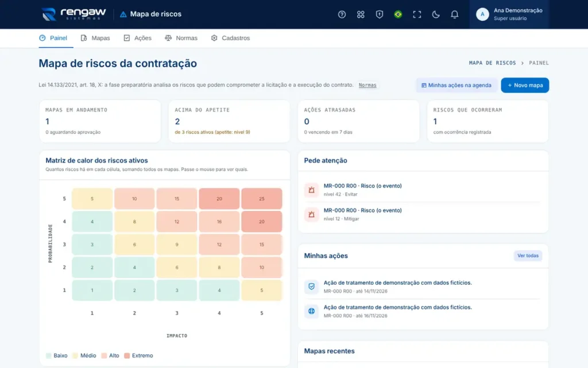588x368 pixels.
Task: Open notifications bell icon
Action: pyautogui.click(x=454, y=14)
